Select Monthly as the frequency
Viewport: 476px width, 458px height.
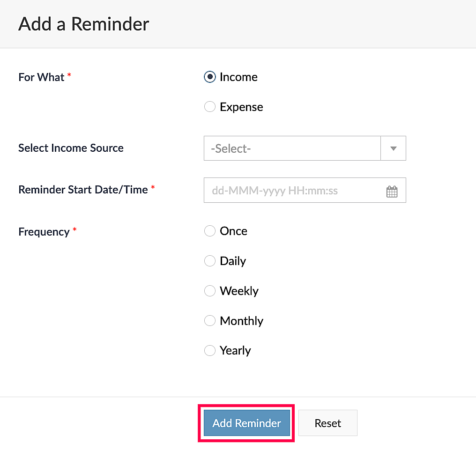click(x=210, y=321)
